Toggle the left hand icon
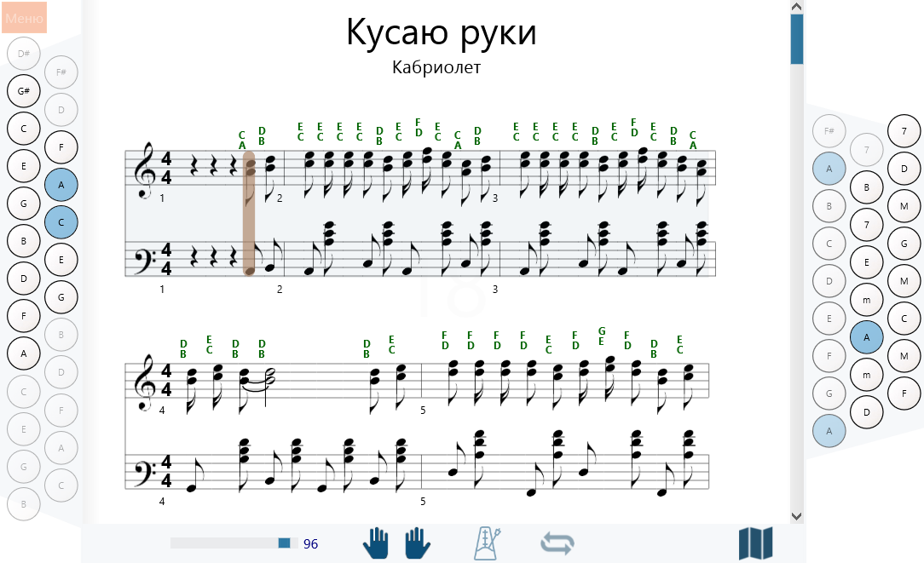Viewport: 924px width, 563px height. click(x=376, y=543)
